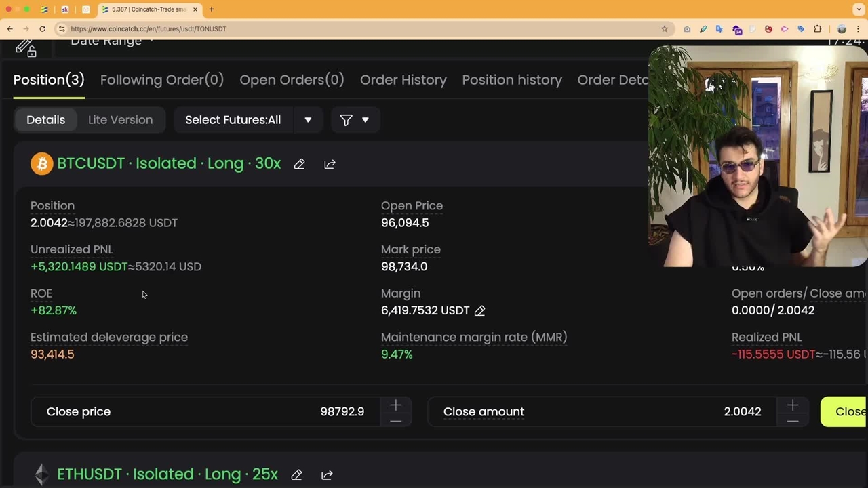Switch to the Details view
Image resolution: width=868 pixels, height=488 pixels.
tap(46, 120)
